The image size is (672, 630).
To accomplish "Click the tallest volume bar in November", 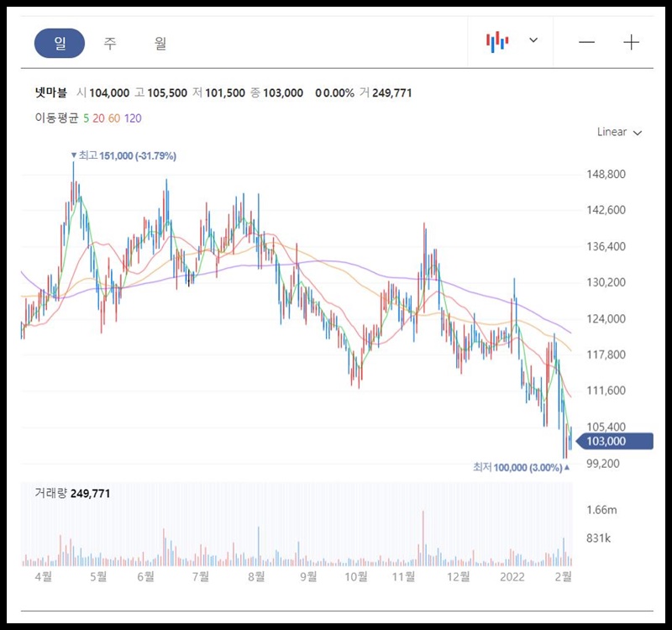I will point(423,538).
